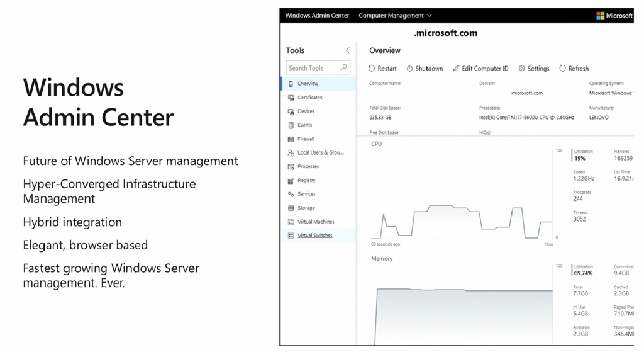Open Events in Tools list

(319, 125)
